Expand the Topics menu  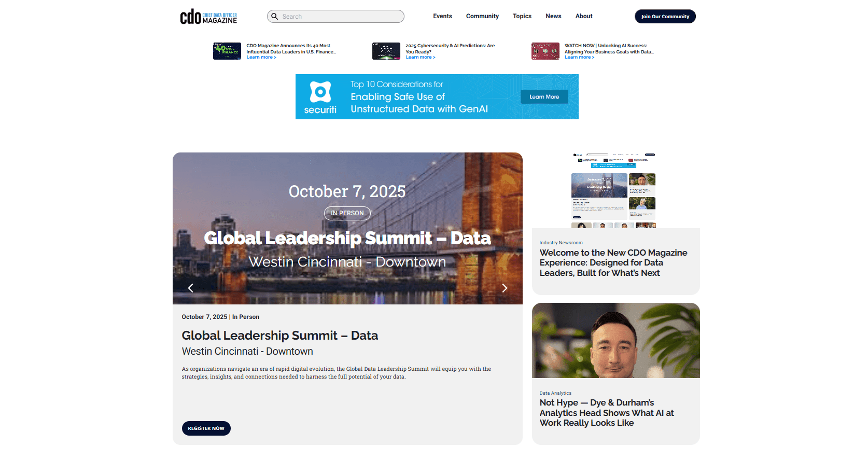(x=522, y=16)
